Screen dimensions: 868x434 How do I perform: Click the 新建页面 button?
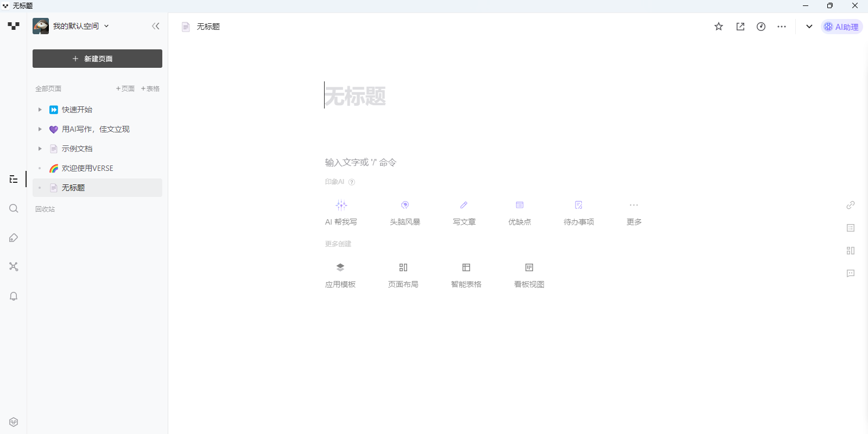[x=97, y=59]
